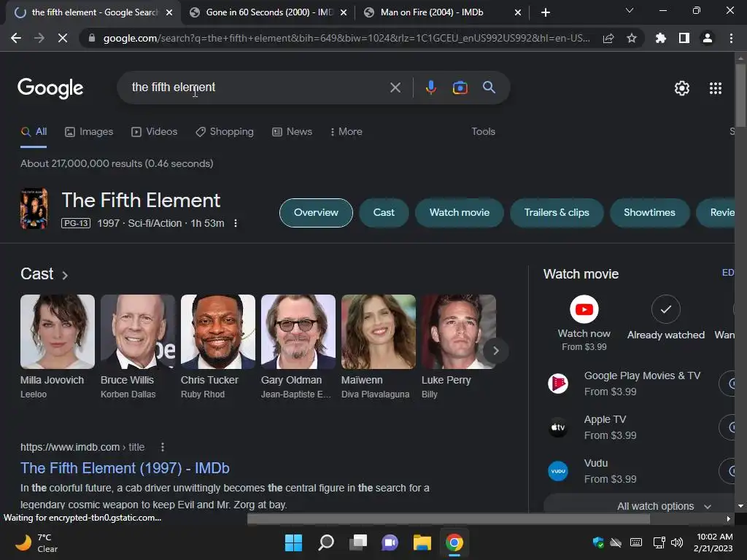747x560 pixels.
Task: Open Gary Oldman cast photo
Action: 298,332
